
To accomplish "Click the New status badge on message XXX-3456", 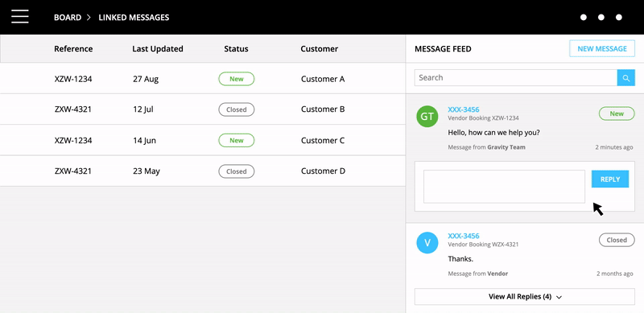I will [617, 113].
